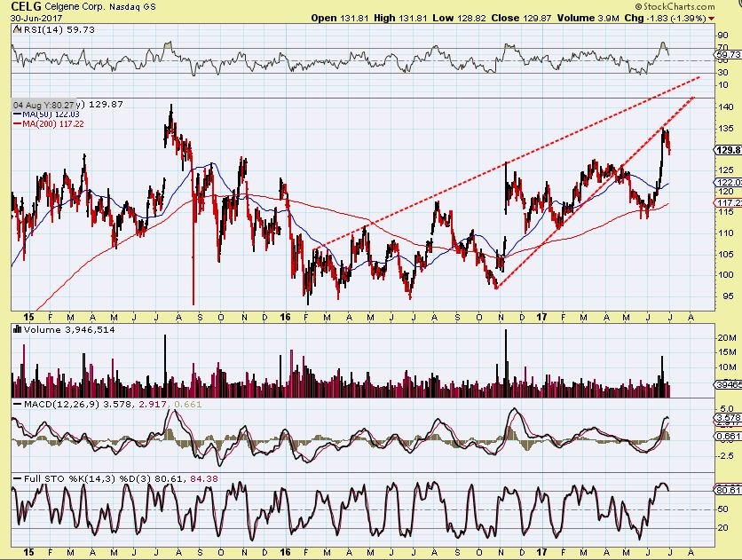Click the 117.22 MA(200) value tag on right axis
The height and width of the screenshot is (560, 742).
coord(728,202)
